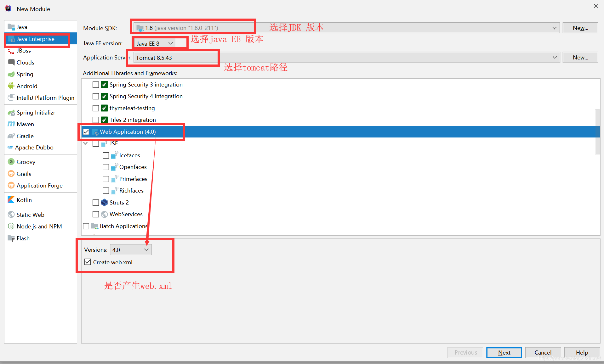Select the Node.js and NPM icon
The image size is (604, 364).
11,226
